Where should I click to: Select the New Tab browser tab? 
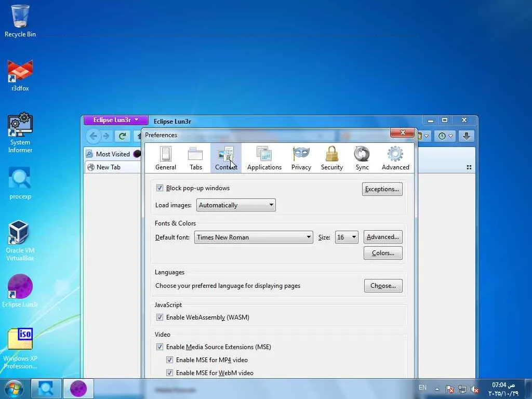pyautogui.click(x=113, y=167)
